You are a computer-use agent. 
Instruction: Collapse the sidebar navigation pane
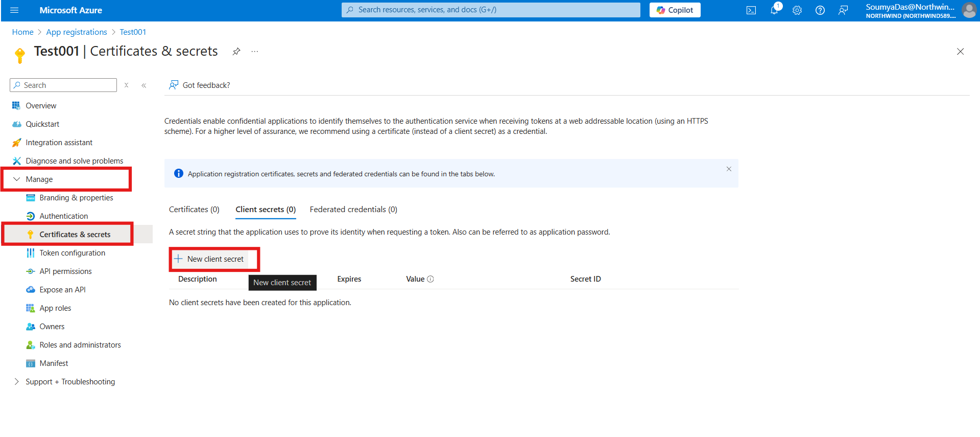144,85
